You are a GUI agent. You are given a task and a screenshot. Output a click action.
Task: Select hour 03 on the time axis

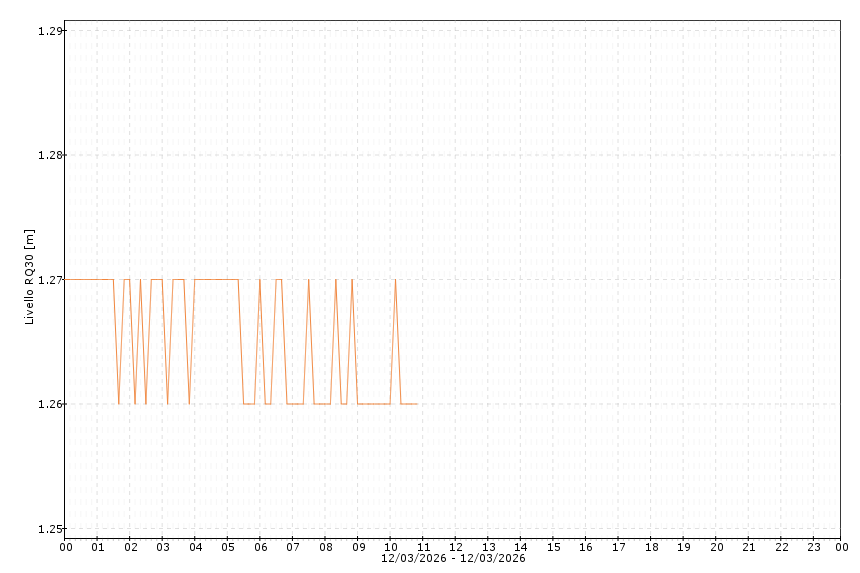(x=163, y=547)
